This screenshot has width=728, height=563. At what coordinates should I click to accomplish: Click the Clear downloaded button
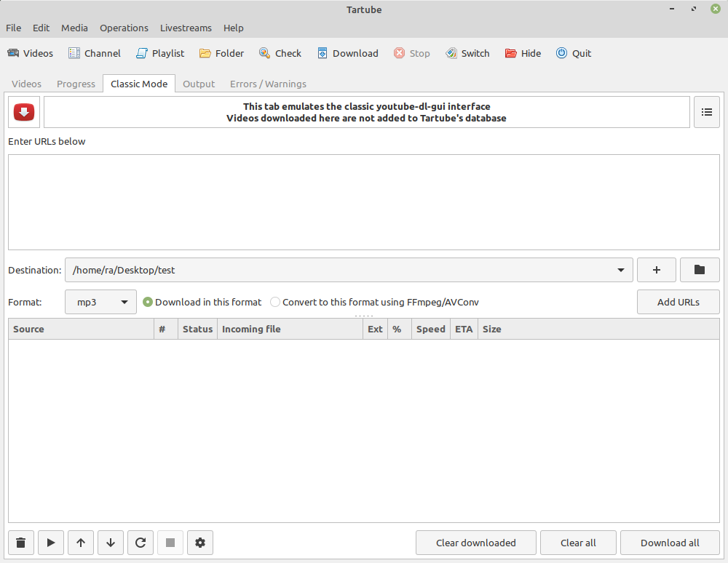coord(476,543)
